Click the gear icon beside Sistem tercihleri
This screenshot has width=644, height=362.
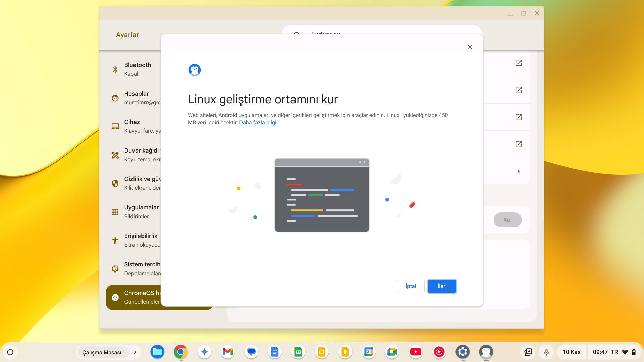coord(115,269)
